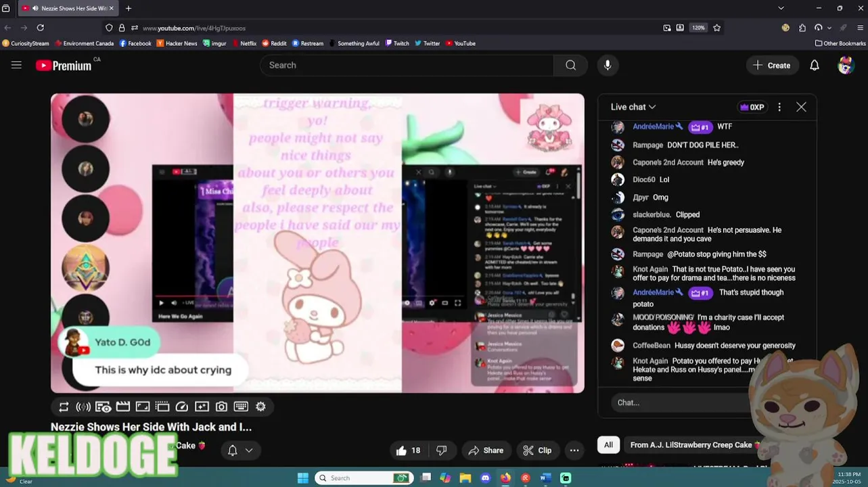
Task: Start voice search with the microphone
Action: (608, 65)
